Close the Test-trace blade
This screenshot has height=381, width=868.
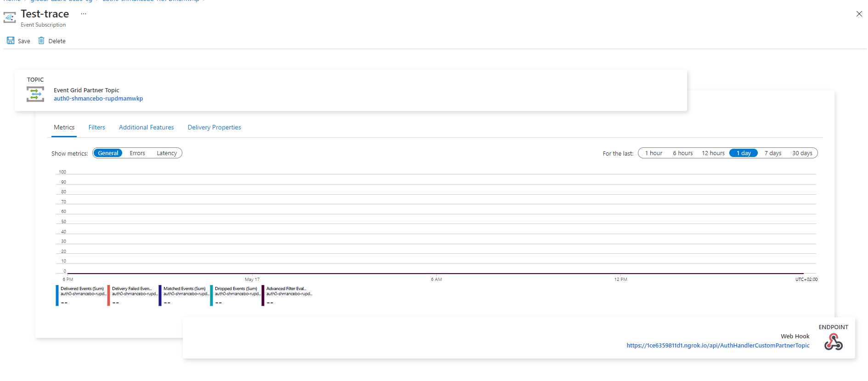(859, 14)
